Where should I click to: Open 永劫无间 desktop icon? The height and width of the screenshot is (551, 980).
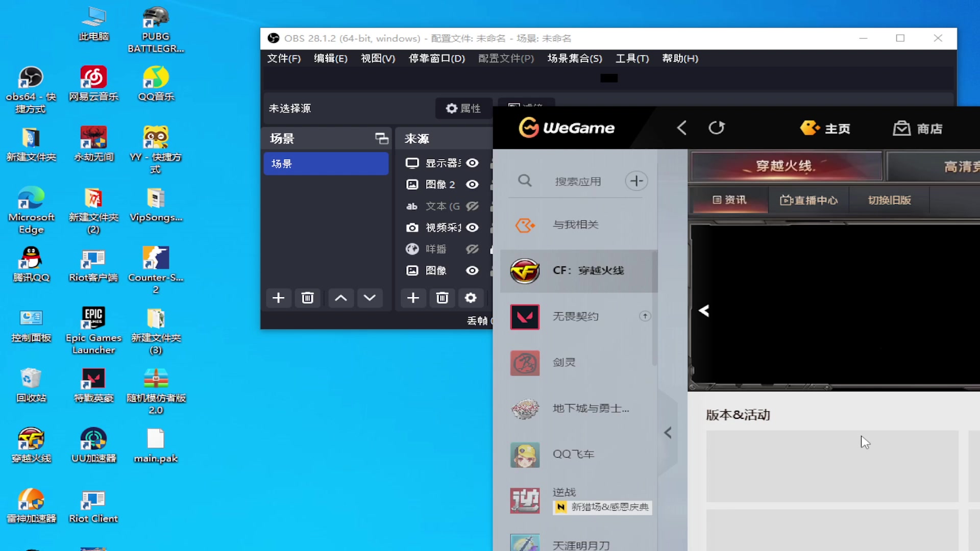pos(93,144)
